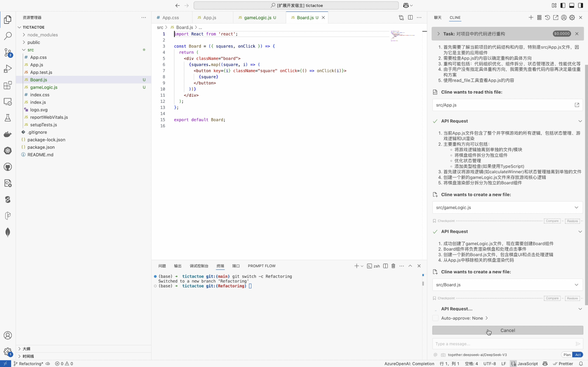Open GitHub panel in activity bar
588x367 pixels.
tap(8, 167)
